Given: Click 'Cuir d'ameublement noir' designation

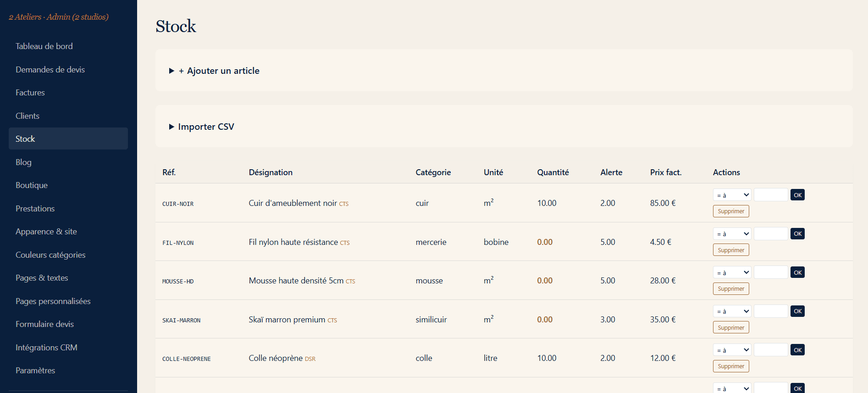Looking at the screenshot, I should point(293,203).
